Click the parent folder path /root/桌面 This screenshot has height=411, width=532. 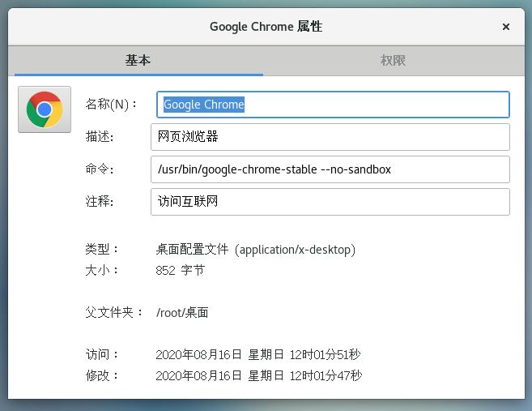182,312
